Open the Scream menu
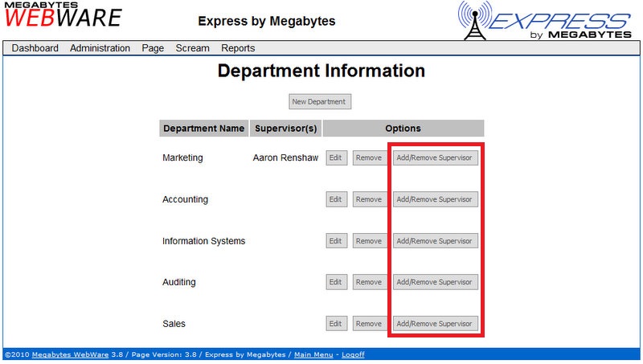 [x=193, y=48]
